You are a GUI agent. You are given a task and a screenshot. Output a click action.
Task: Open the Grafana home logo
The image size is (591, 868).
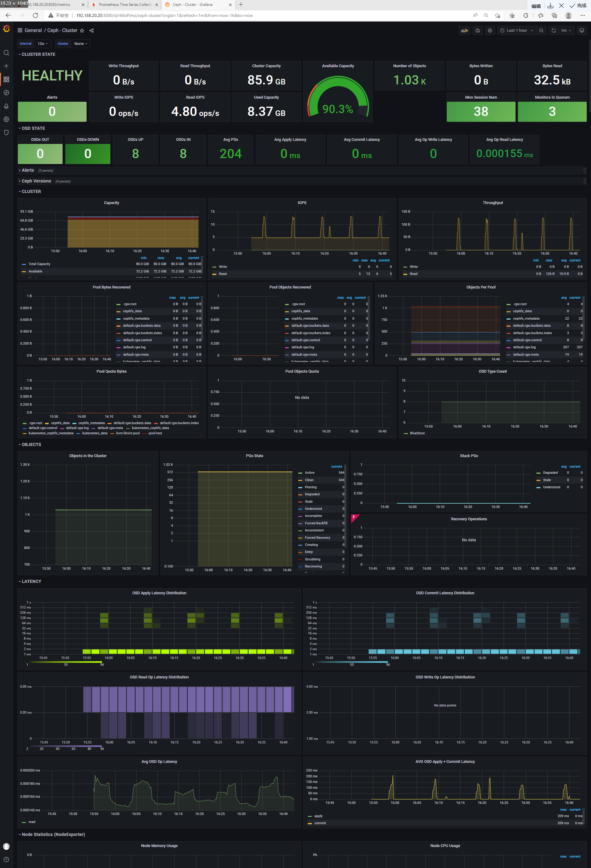click(x=6, y=29)
